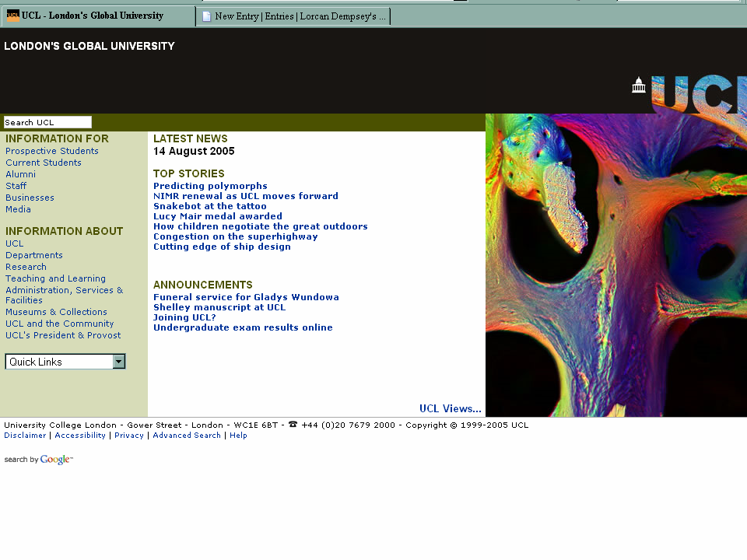The width and height of the screenshot is (747, 560).
Task: Open the Media link
Action: (x=18, y=209)
